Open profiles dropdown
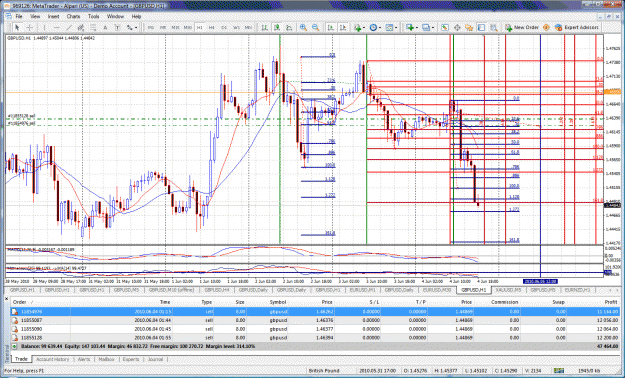 tap(428, 28)
